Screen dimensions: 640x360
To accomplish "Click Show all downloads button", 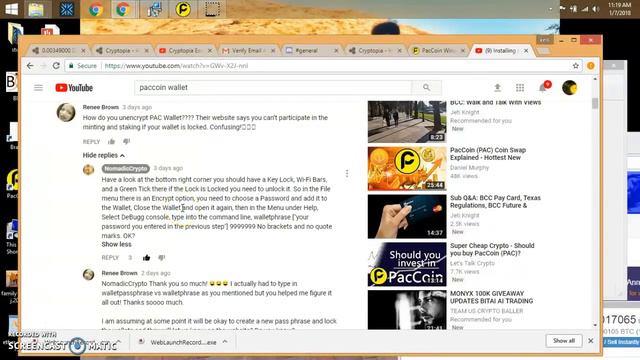I will 564,340.
